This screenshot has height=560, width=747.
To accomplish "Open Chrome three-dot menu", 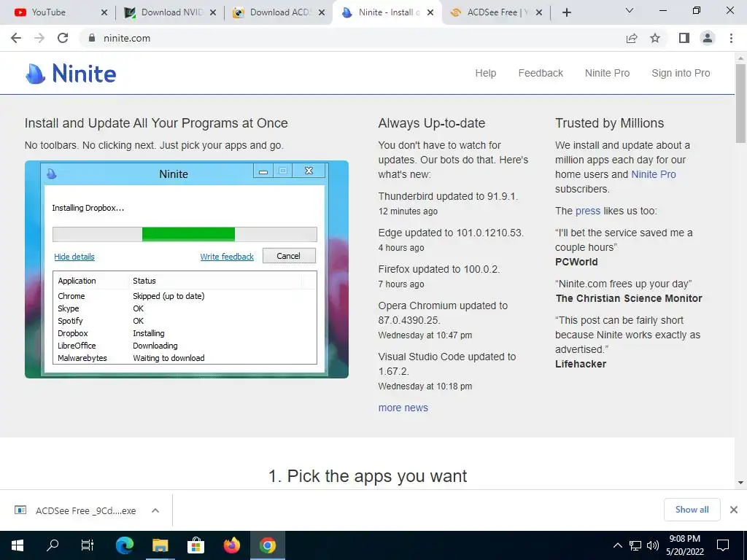I will click(731, 38).
